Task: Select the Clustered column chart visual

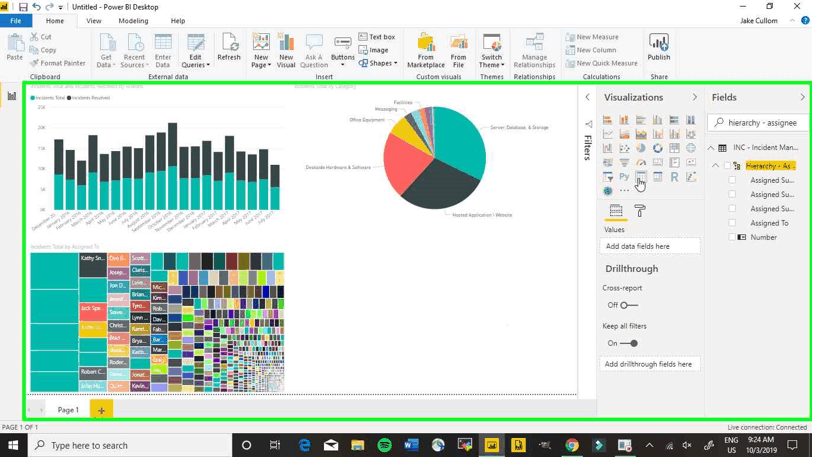Action: [657, 120]
